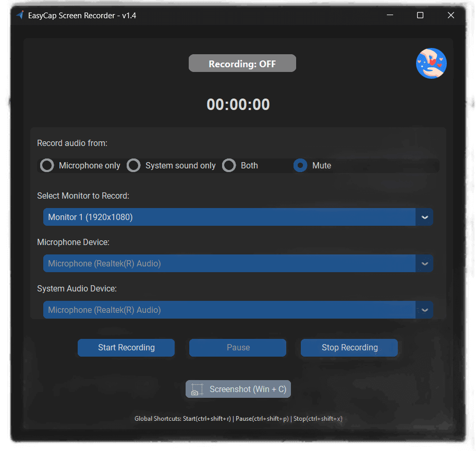This screenshot has height=451, width=476.
Task: Open the System Audio Device combo box
Action: pos(238,310)
